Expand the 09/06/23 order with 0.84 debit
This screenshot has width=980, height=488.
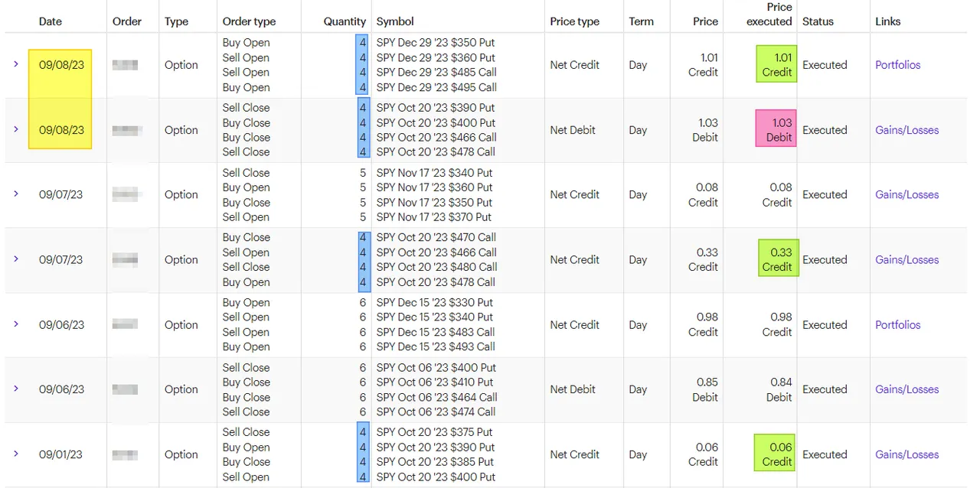pos(16,389)
